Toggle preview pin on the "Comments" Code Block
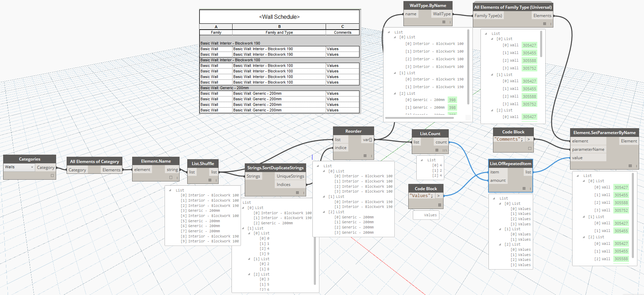The height and width of the screenshot is (295, 644). coord(530,148)
